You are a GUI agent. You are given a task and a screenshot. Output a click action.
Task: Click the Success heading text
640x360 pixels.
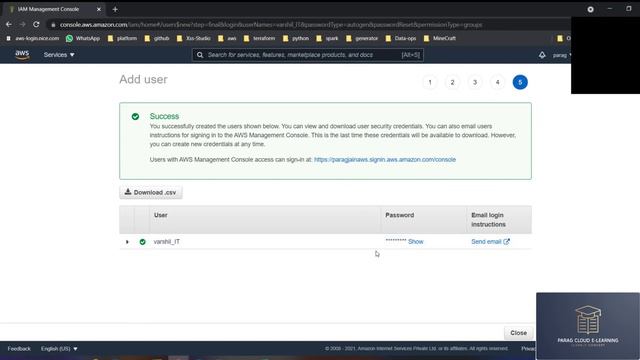tap(164, 116)
